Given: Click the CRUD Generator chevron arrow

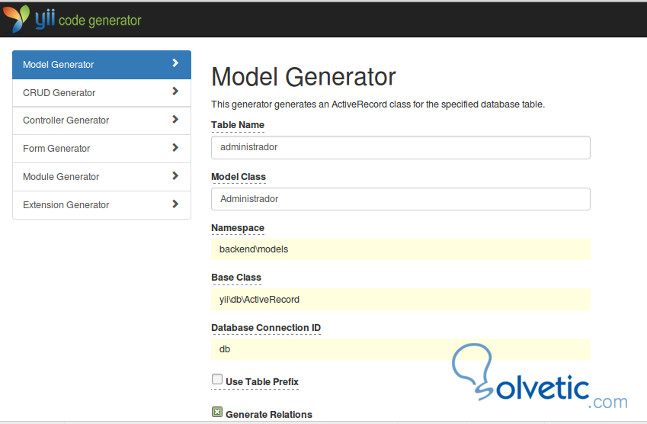Looking at the screenshot, I should pyautogui.click(x=175, y=92).
